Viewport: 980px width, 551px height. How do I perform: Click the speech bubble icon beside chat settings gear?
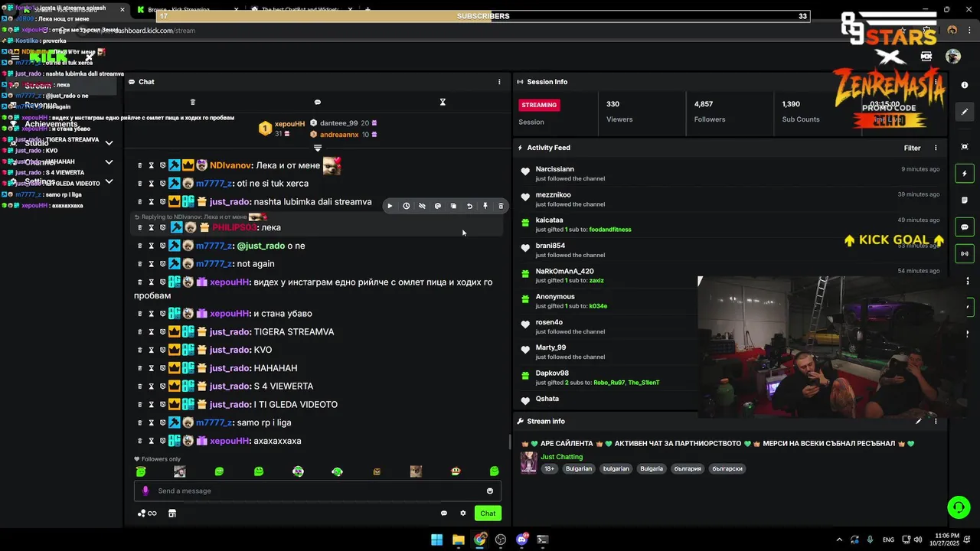pyautogui.click(x=443, y=514)
